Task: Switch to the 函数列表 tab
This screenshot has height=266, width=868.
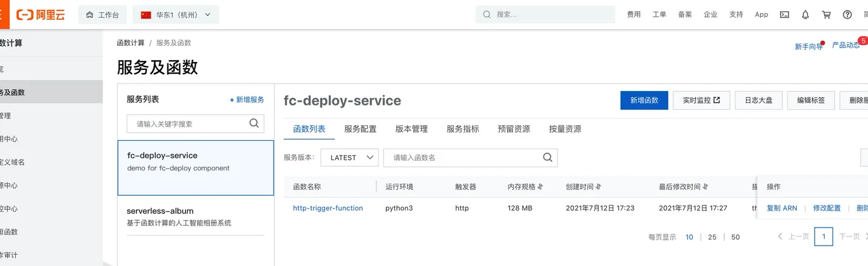Action: [x=309, y=129]
